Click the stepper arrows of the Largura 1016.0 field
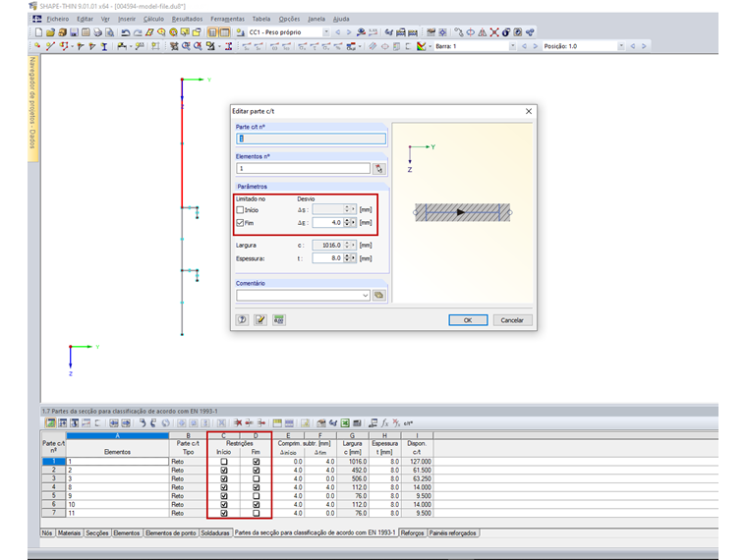Image resolution: width=747 pixels, height=560 pixels. tap(347, 246)
